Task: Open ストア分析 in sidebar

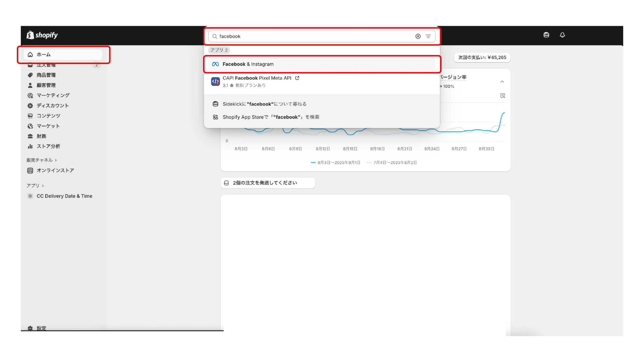Action: [63, 146]
